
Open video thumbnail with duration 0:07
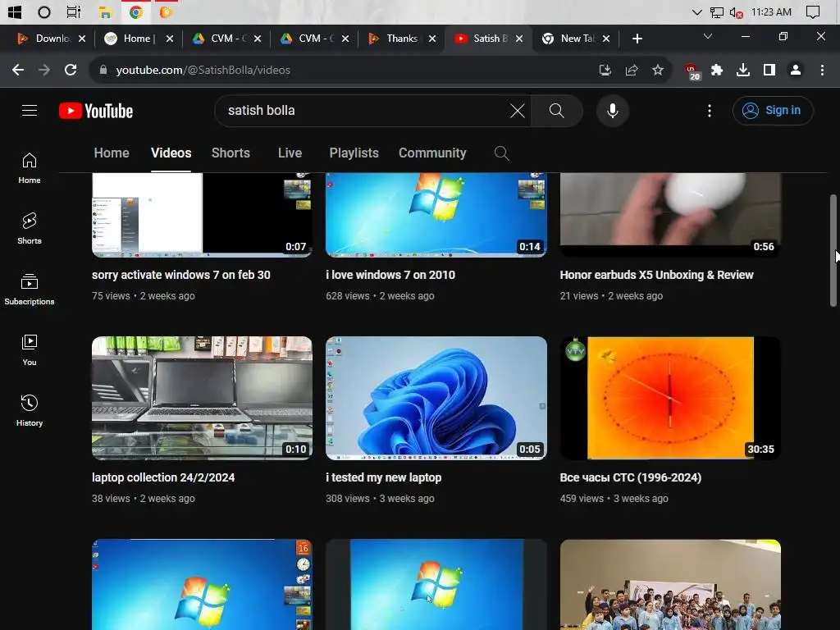(x=202, y=215)
